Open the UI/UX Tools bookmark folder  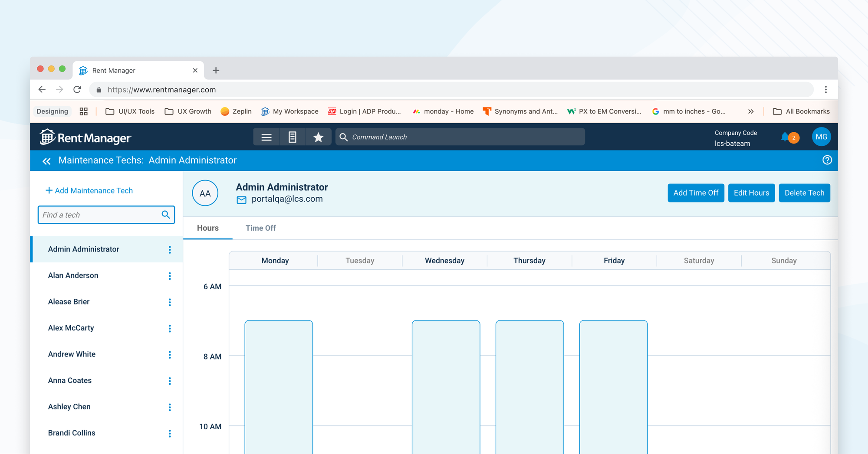click(130, 111)
